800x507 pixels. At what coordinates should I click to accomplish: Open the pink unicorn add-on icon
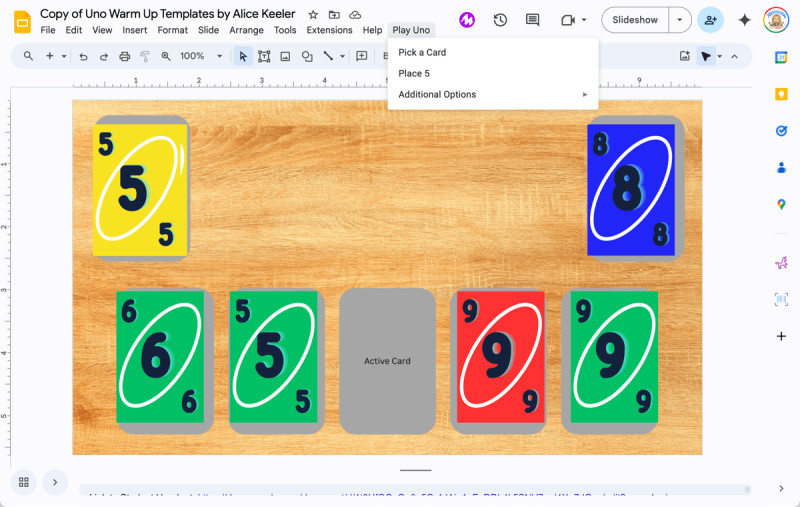coord(781,263)
